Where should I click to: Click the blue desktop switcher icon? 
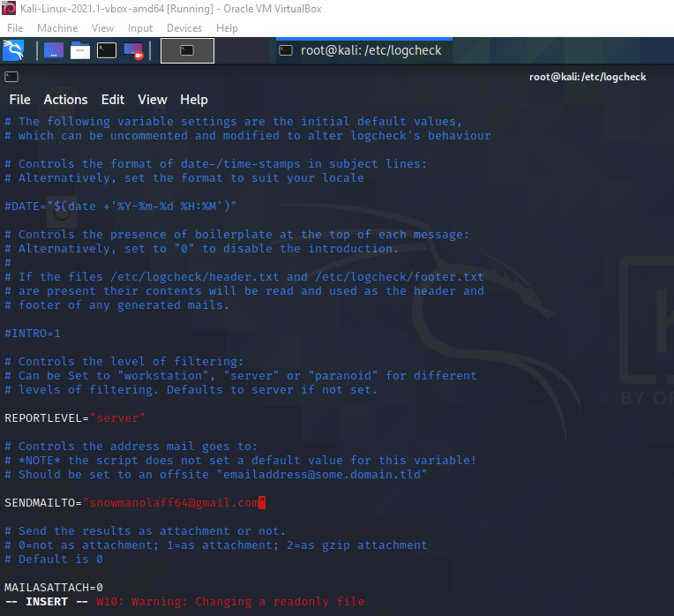tap(54, 50)
